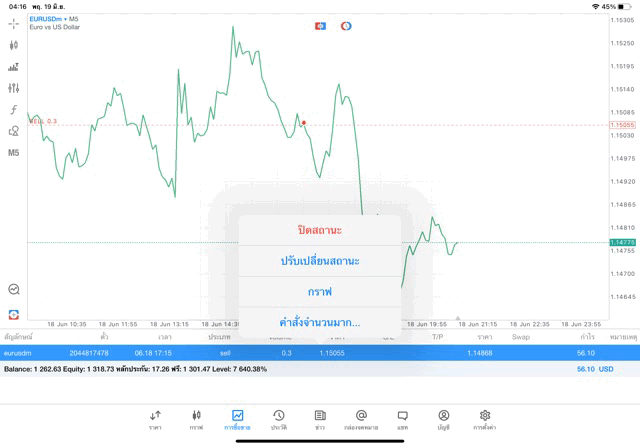This screenshot has height=447, width=640.
Task: Select กราฟ option in popup menu
Action: (319, 291)
